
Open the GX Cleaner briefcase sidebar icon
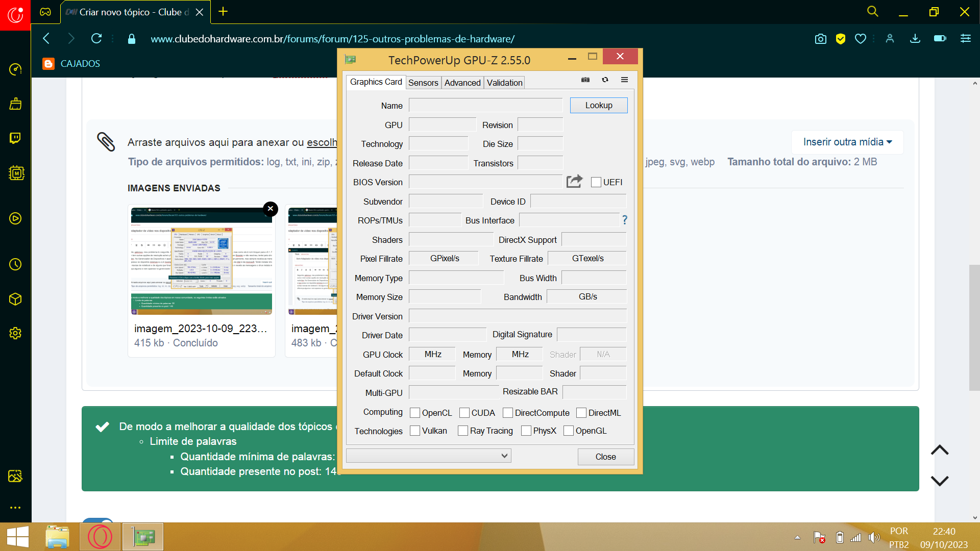[15, 104]
